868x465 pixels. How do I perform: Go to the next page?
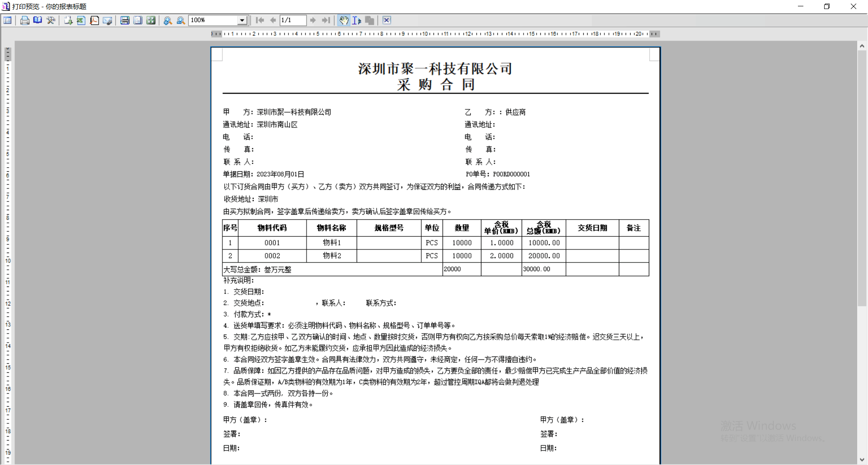coord(313,20)
